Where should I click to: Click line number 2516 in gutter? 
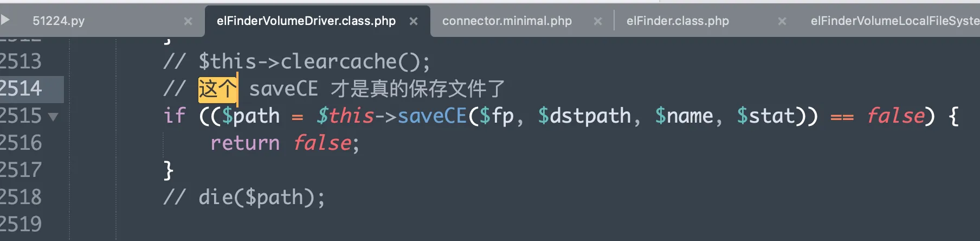[x=21, y=143]
